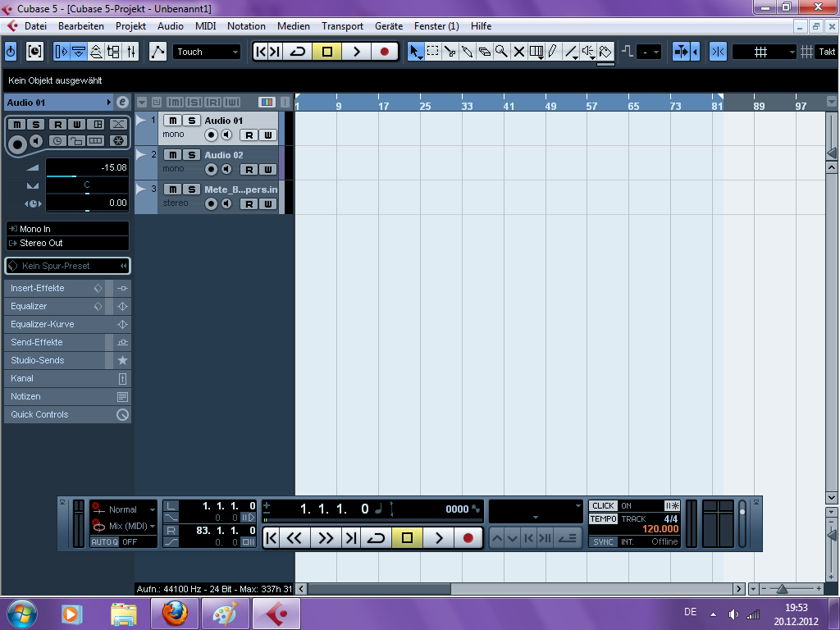This screenshot has width=840, height=630.
Task: Open Kein Spur-Preset track preset selector
Action: (x=67, y=266)
